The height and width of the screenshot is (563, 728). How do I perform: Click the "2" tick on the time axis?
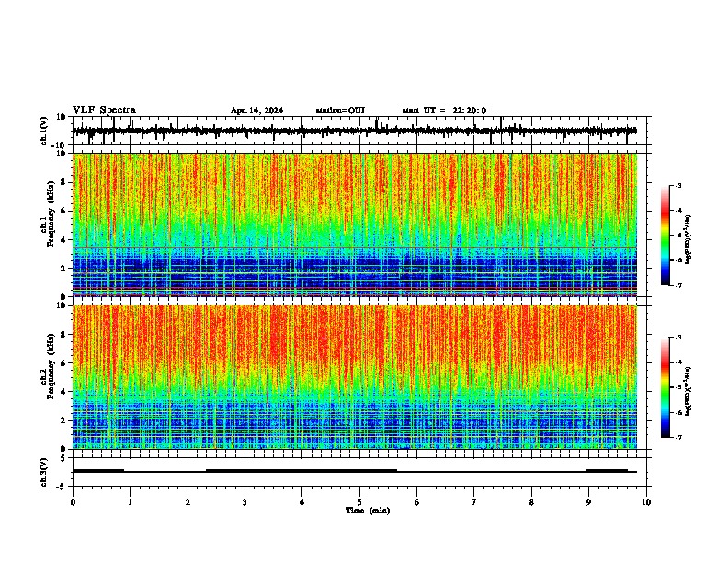(x=188, y=502)
